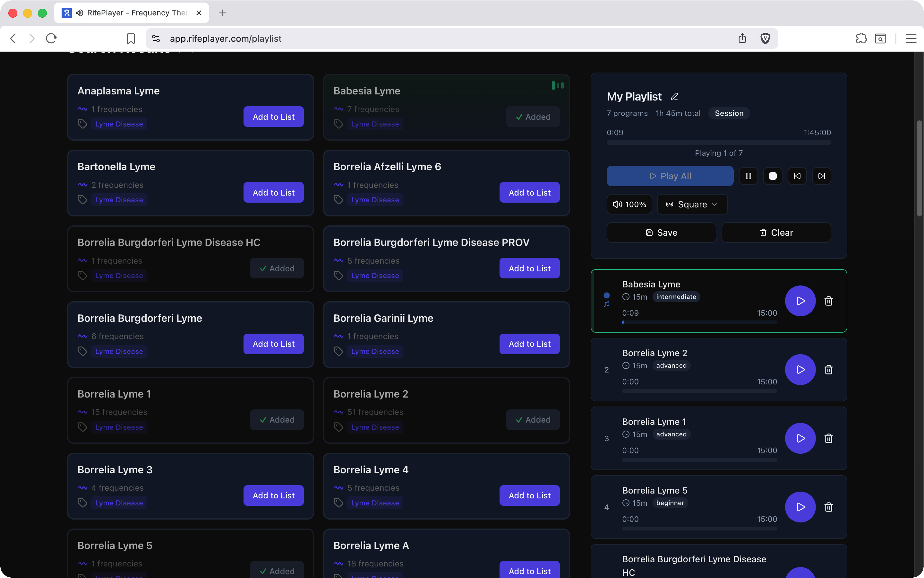Save the playlist
This screenshot has width=924, height=578.
pyautogui.click(x=661, y=232)
